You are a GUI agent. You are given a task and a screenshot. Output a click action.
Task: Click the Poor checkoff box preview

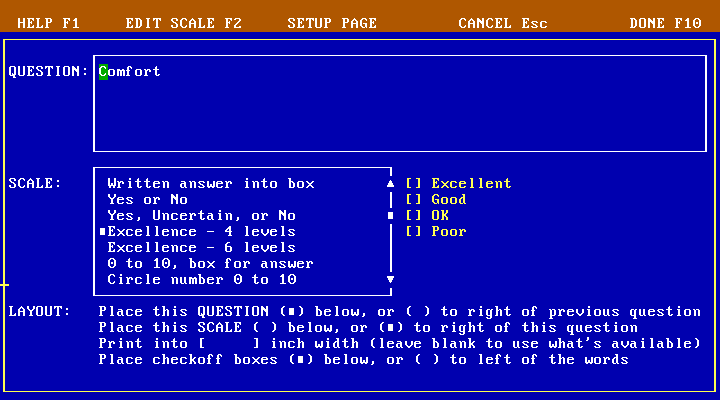pos(414,232)
